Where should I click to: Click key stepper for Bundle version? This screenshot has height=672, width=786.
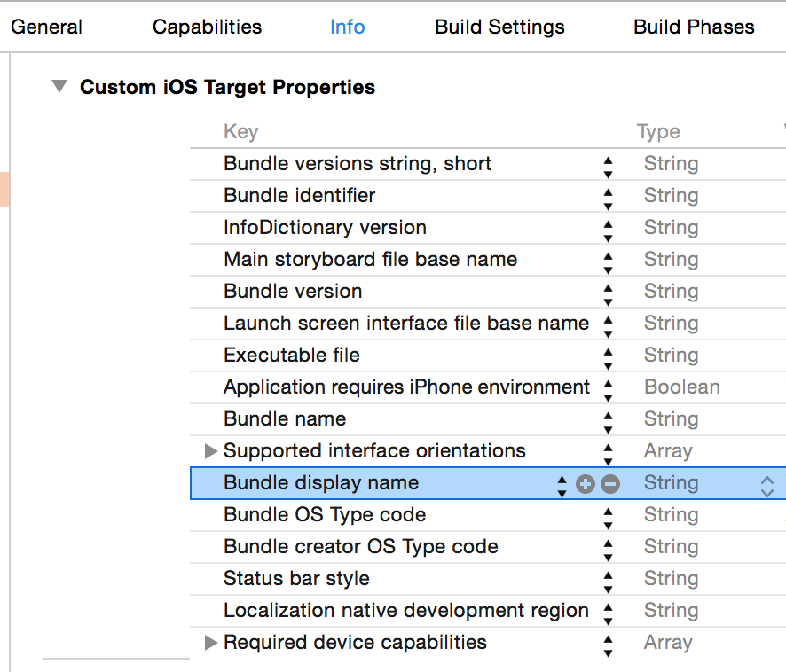(x=608, y=292)
